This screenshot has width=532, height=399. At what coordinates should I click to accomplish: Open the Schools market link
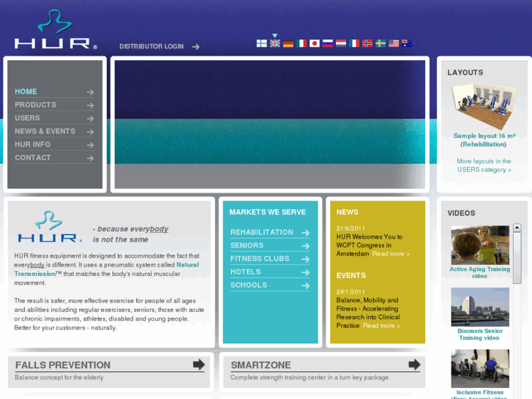coord(249,286)
